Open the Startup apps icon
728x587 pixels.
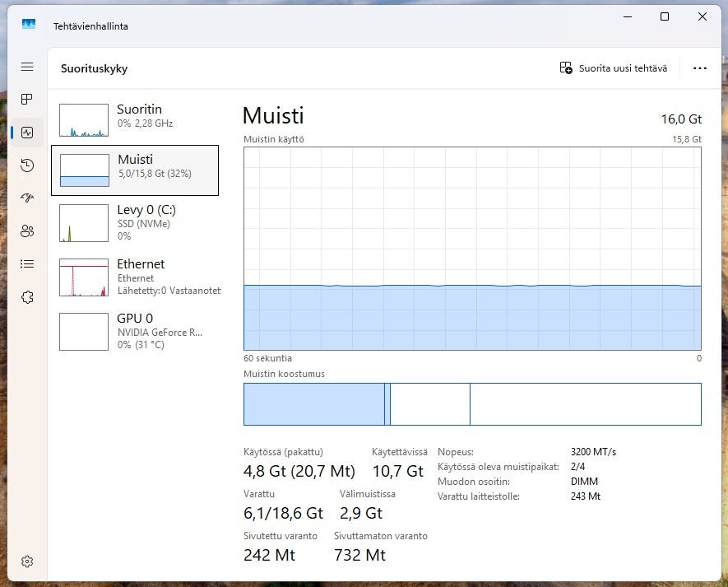(x=27, y=198)
